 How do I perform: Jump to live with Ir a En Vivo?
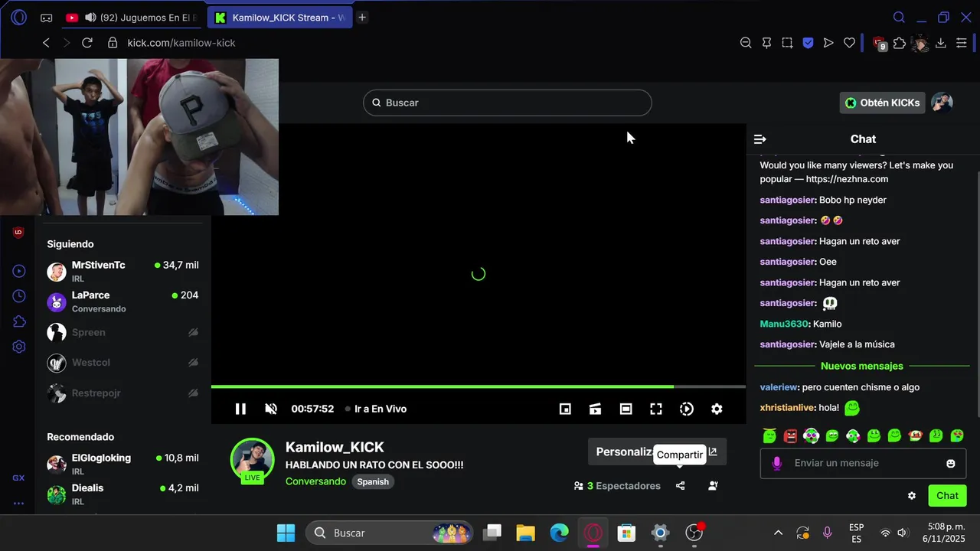point(376,409)
